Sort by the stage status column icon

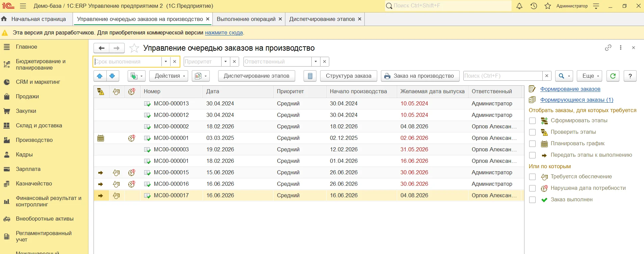coord(101,92)
